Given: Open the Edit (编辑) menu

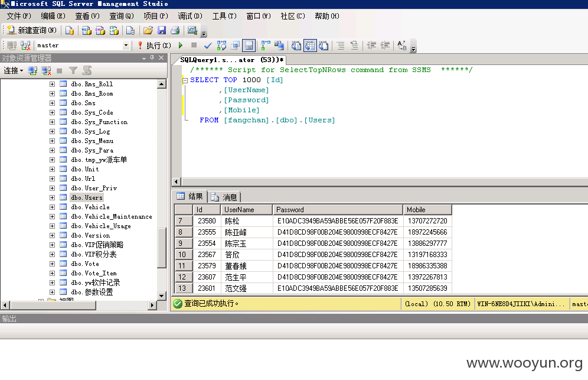Looking at the screenshot, I should click(53, 16).
